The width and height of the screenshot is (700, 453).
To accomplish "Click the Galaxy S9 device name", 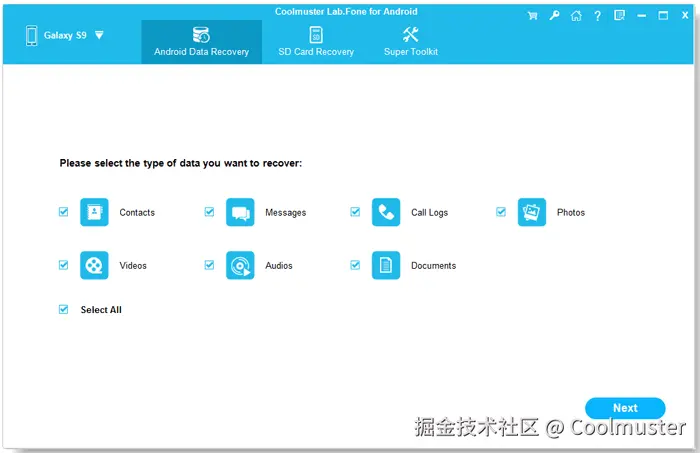I will click(65, 35).
